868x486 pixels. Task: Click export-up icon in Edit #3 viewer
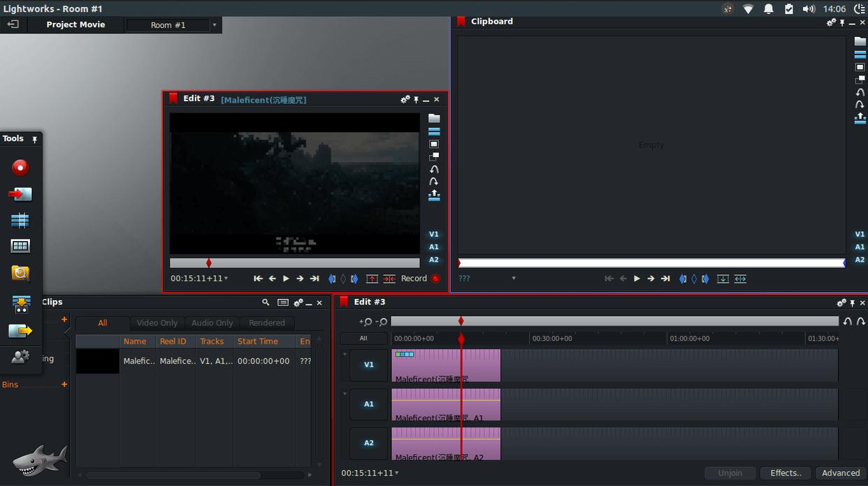[434, 196]
